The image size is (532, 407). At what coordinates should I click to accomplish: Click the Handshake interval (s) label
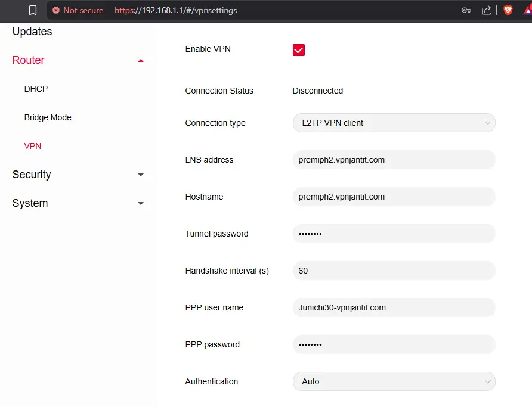pos(227,271)
